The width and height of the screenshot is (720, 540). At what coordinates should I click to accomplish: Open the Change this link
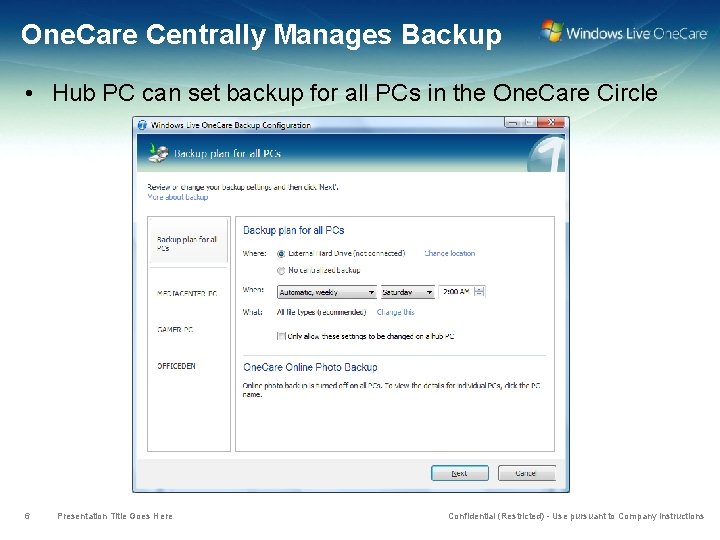(x=395, y=312)
